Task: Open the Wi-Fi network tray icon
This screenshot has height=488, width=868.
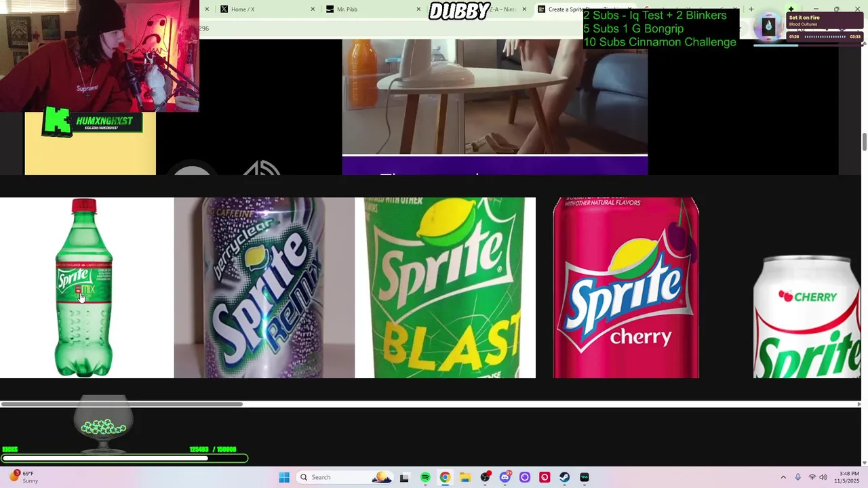Action: point(812,477)
